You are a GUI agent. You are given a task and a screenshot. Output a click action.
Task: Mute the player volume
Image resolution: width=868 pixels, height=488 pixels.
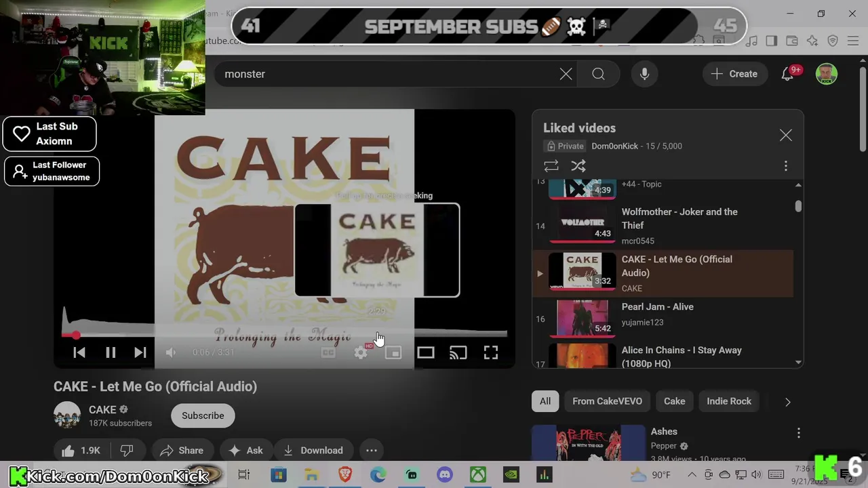[171, 352]
